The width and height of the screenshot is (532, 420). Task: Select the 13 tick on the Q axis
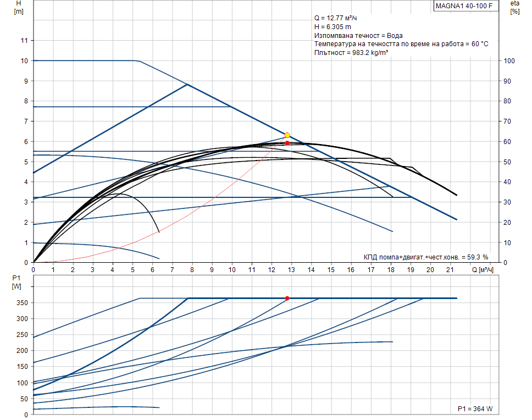tap(291, 270)
